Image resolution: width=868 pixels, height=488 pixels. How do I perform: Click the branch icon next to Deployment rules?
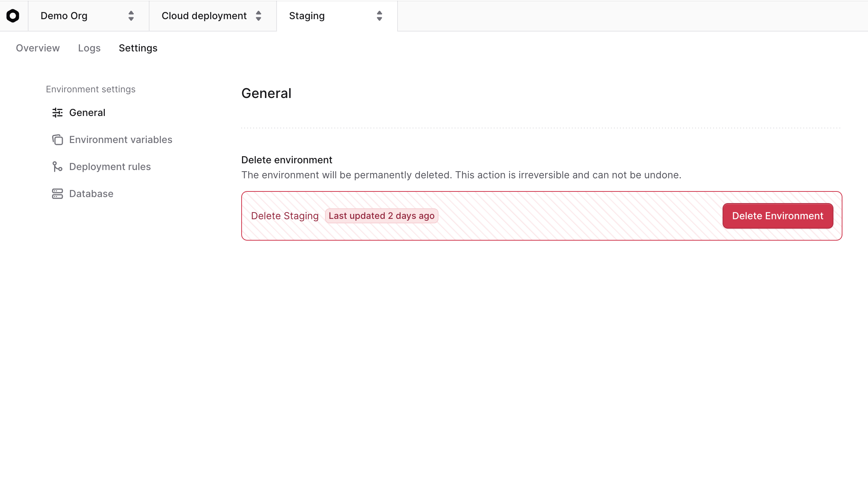pyautogui.click(x=57, y=166)
